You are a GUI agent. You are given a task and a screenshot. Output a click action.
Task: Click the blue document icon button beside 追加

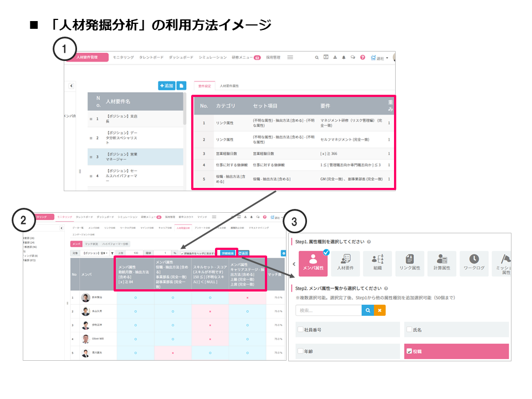[182, 86]
